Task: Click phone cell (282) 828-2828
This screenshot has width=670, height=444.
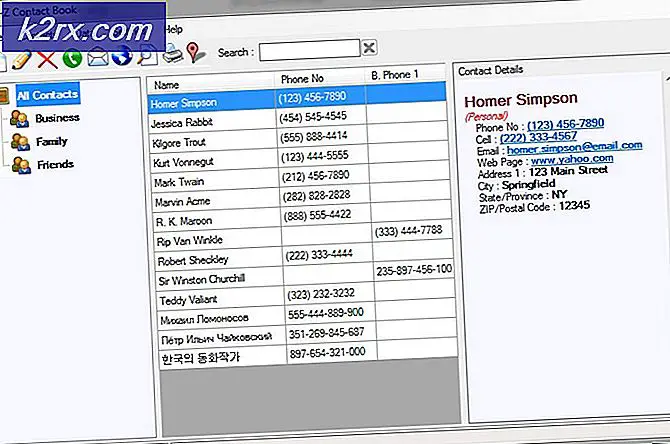Action: click(317, 196)
